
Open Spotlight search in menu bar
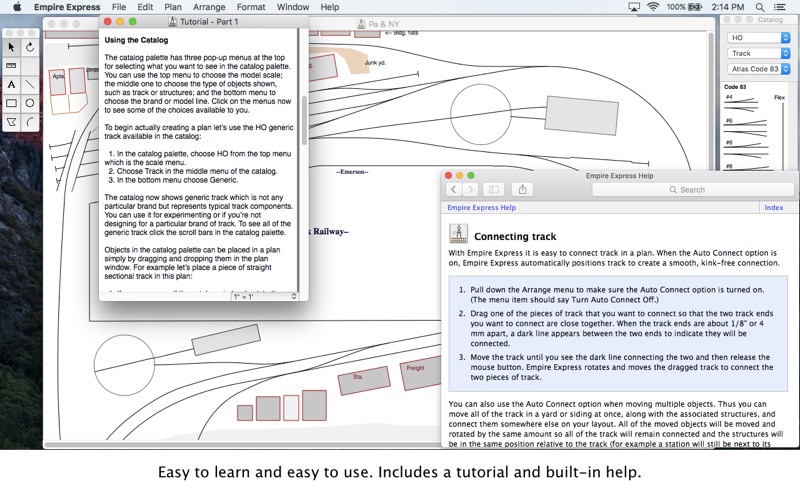[760, 7]
